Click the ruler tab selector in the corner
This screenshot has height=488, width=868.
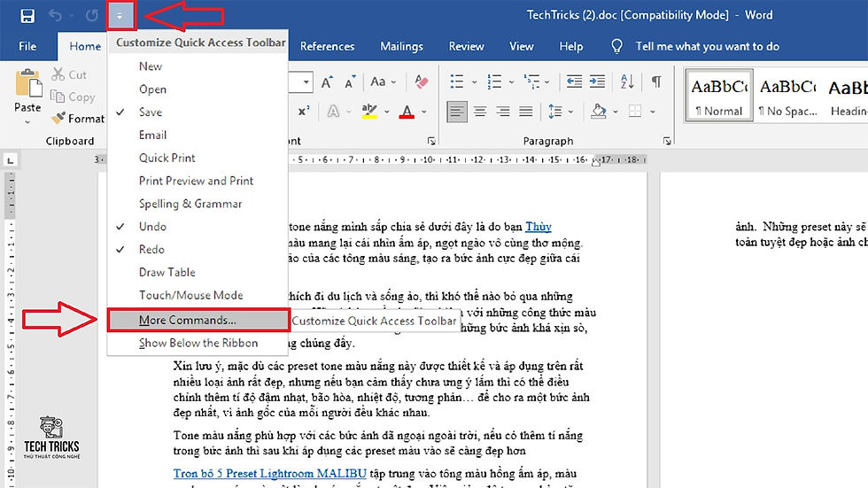10,160
